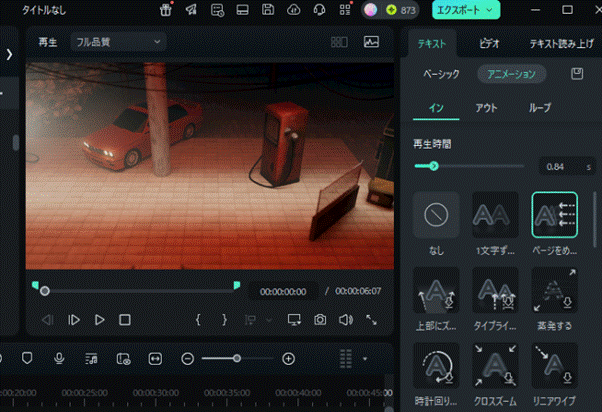Expand the エクスポート dropdown arrow

pos(489,10)
